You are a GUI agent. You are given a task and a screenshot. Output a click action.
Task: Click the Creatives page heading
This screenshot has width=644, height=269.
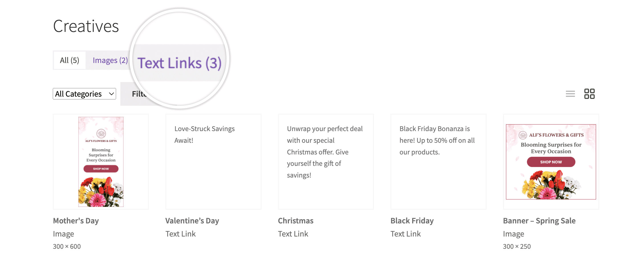(86, 26)
